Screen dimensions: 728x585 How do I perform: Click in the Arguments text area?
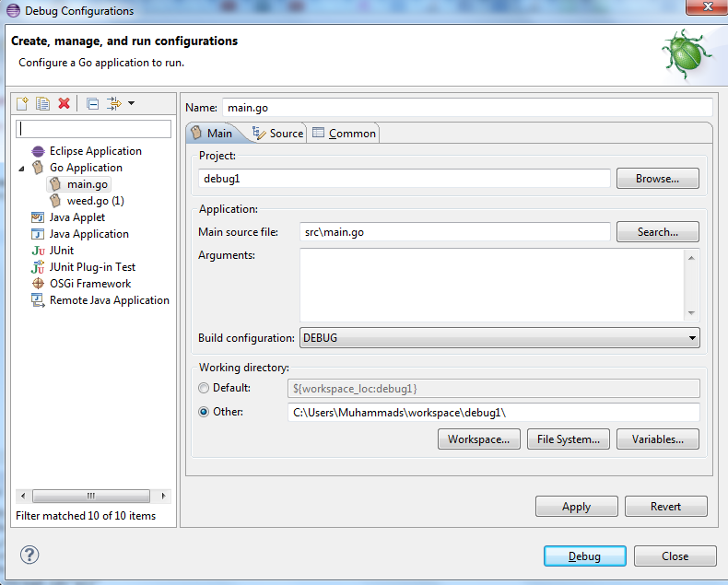pyautogui.click(x=492, y=285)
